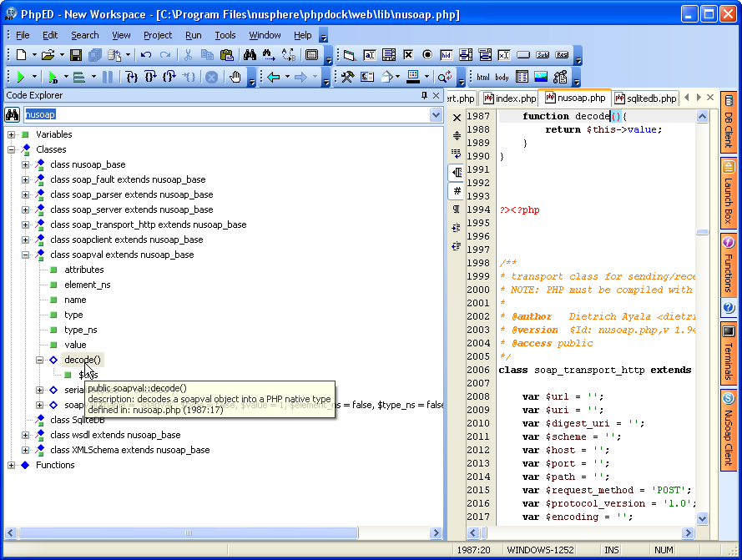Collapse the class soapval tree node
This screenshot has width=742, height=560.
click(26, 255)
